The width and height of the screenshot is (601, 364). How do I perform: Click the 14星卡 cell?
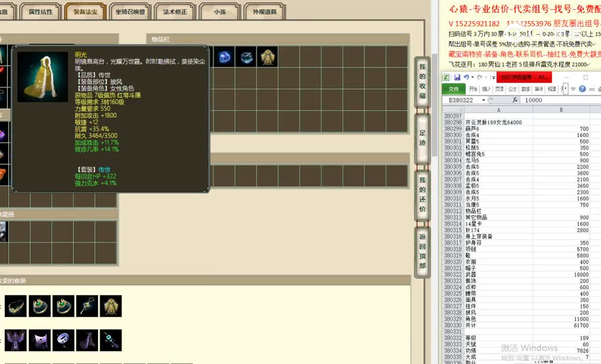[498, 224]
